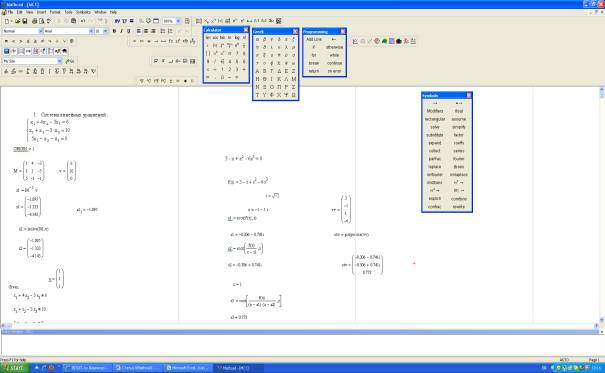Toggle Italic formatting

[122, 31]
